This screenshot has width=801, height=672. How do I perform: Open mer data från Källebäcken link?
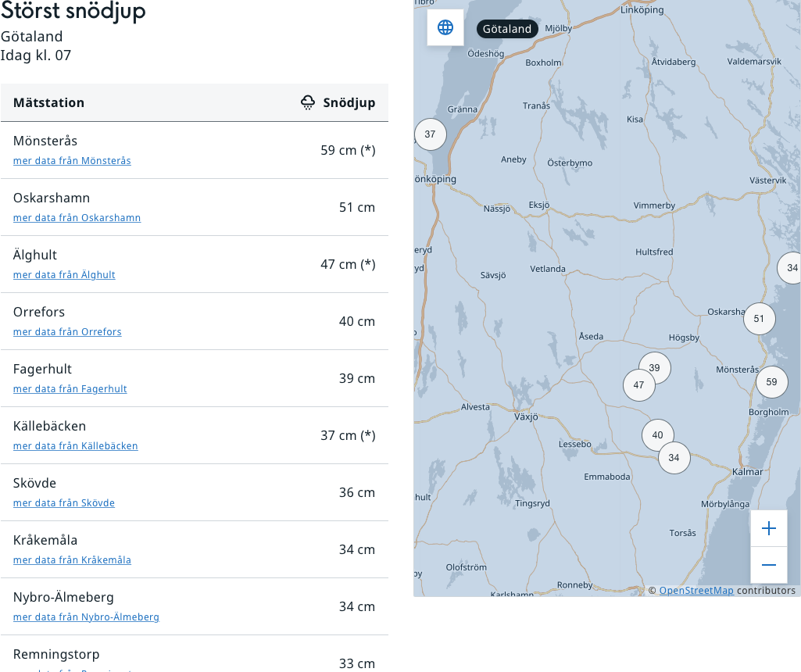tap(75, 446)
